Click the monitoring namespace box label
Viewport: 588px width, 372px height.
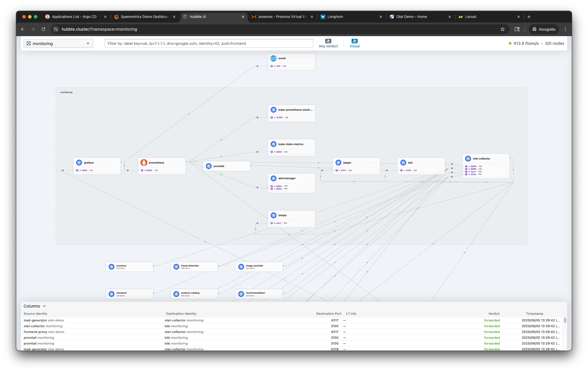[x=66, y=92]
